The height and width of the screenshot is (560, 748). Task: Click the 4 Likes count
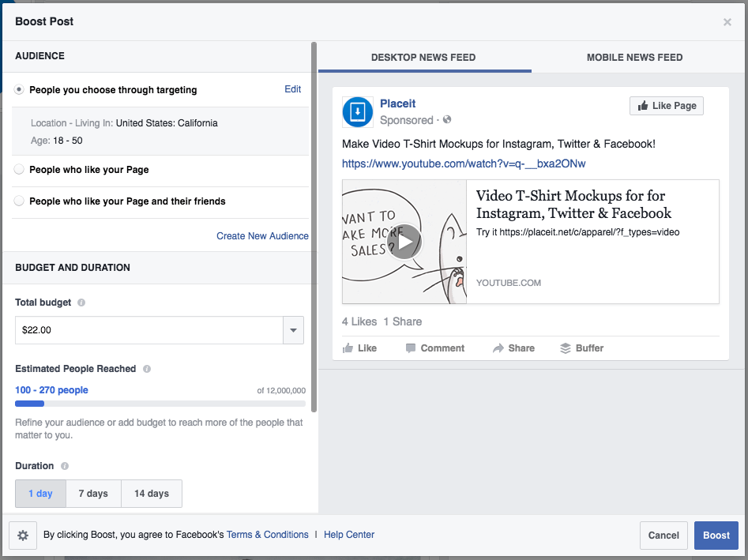coord(359,321)
